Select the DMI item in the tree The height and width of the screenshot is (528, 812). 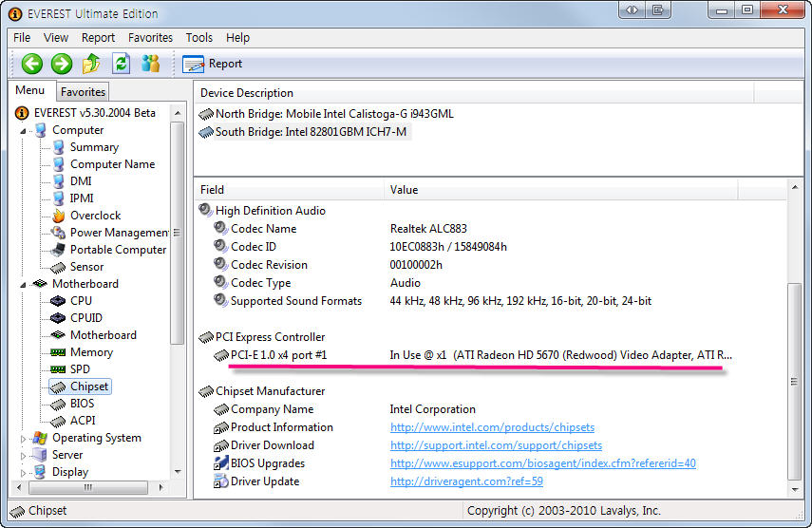(81, 181)
